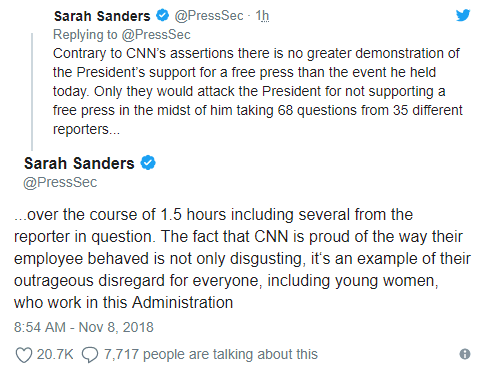Open '7,717 people are talking about this'
This screenshot has width=483, height=378.
[x=211, y=354]
